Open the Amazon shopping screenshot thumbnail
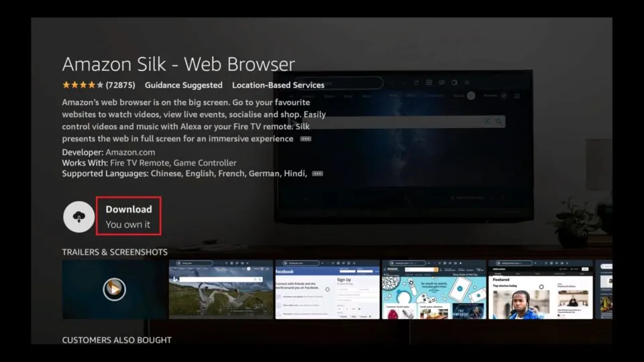Screen dimensions: 644x362 (434, 290)
